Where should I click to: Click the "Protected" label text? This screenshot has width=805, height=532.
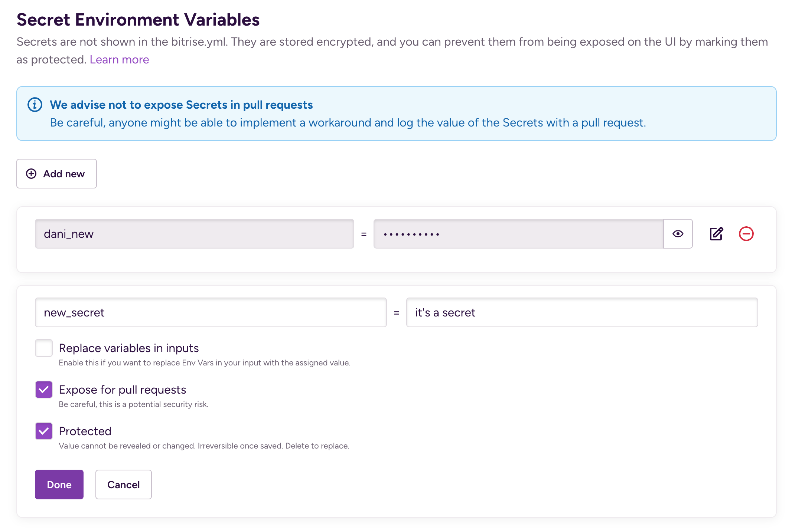[85, 431]
